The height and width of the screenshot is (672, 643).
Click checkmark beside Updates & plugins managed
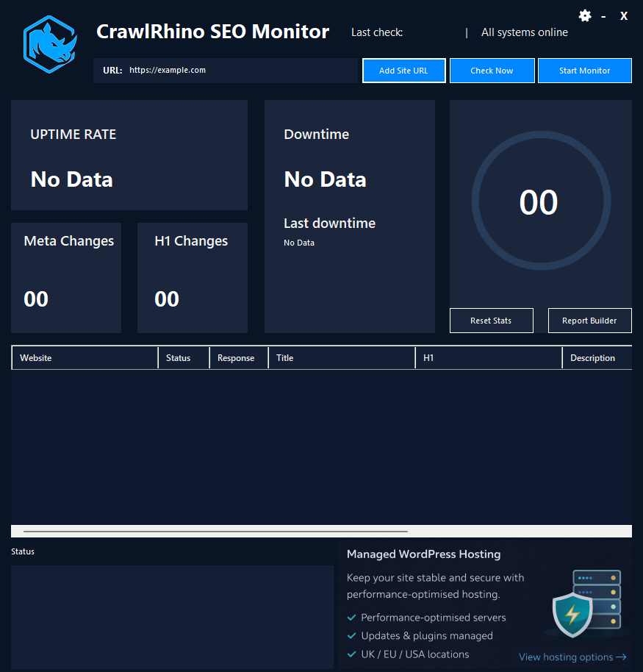(x=351, y=635)
